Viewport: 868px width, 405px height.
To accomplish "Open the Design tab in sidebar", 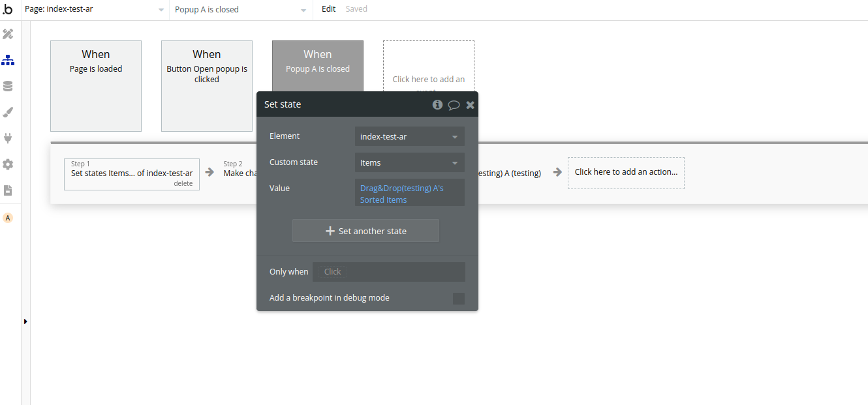I will [8, 34].
